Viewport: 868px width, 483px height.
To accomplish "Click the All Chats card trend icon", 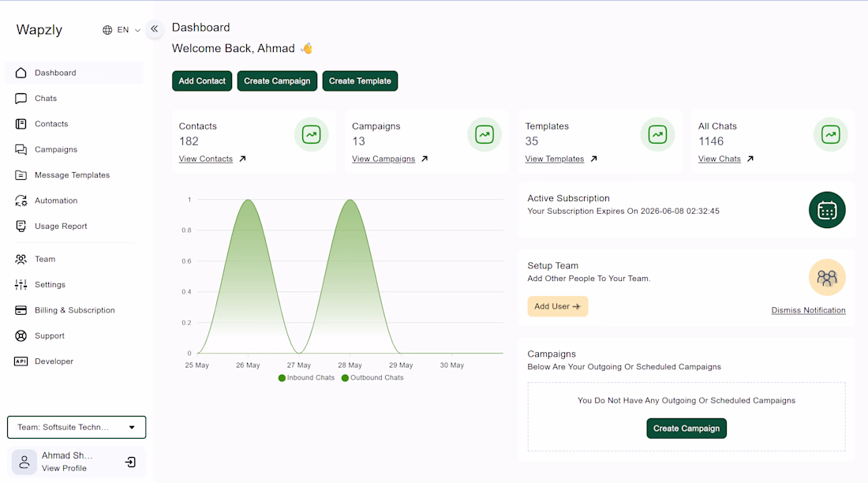I will pos(830,135).
